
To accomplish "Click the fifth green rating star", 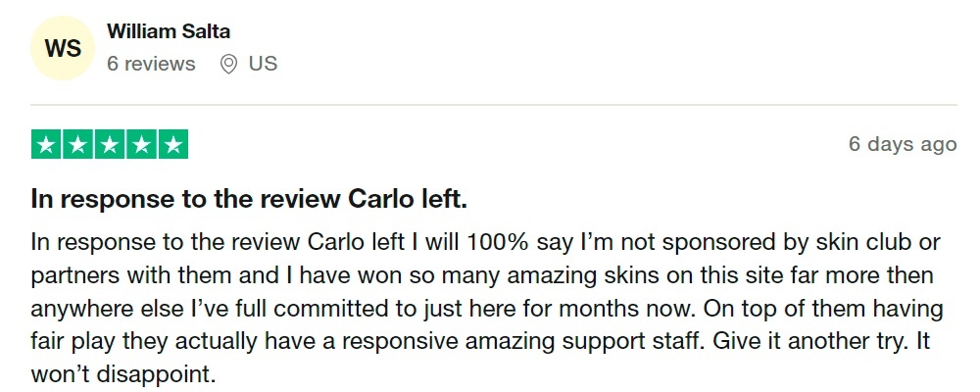I will (x=173, y=144).
